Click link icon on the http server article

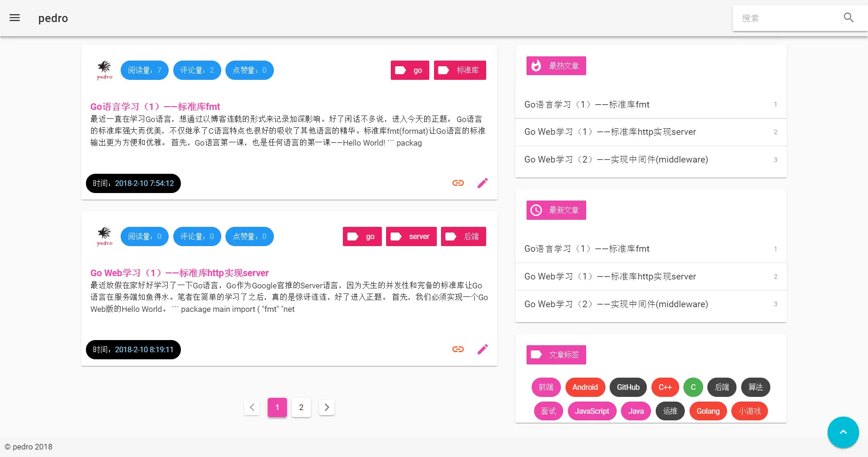pos(458,349)
